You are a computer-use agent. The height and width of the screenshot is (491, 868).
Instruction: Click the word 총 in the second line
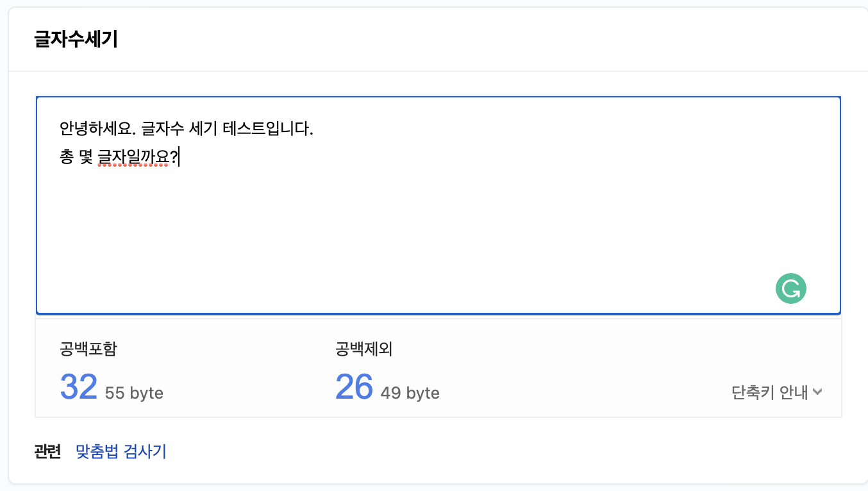[x=67, y=157]
